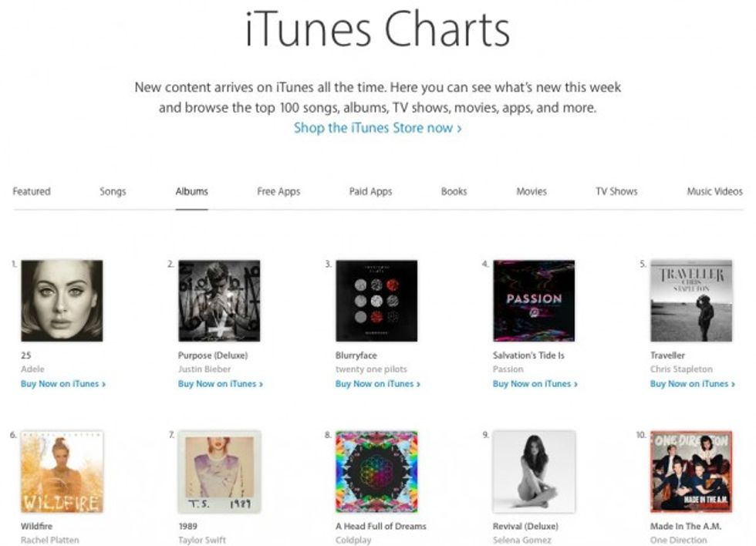Screen dimensions: 756x546
Task: Open the Revival (Deluxe) album cover
Action: [534, 471]
